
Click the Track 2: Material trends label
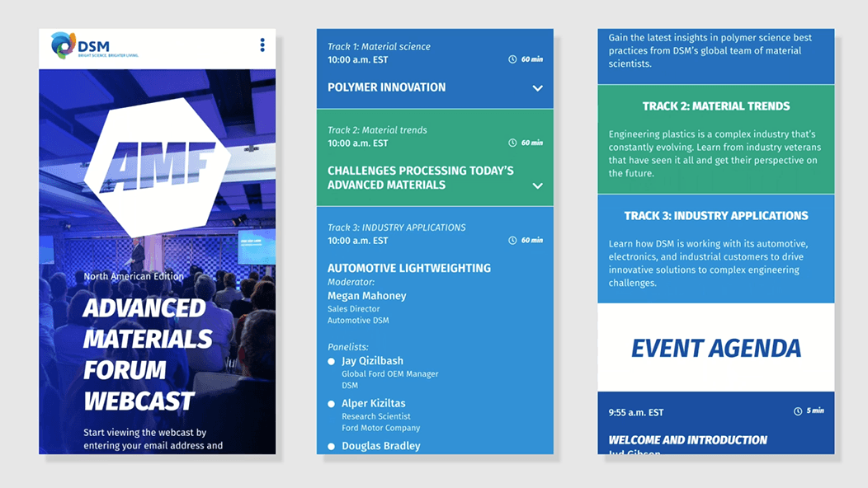377,130
